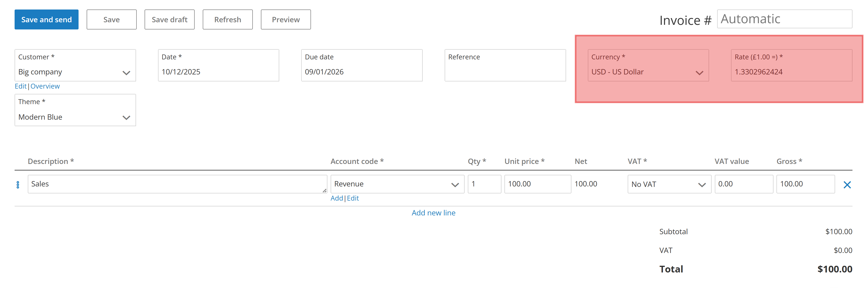This screenshot has height=288, width=868.
Task: Open invoice Preview
Action: (x=285, y=19)
